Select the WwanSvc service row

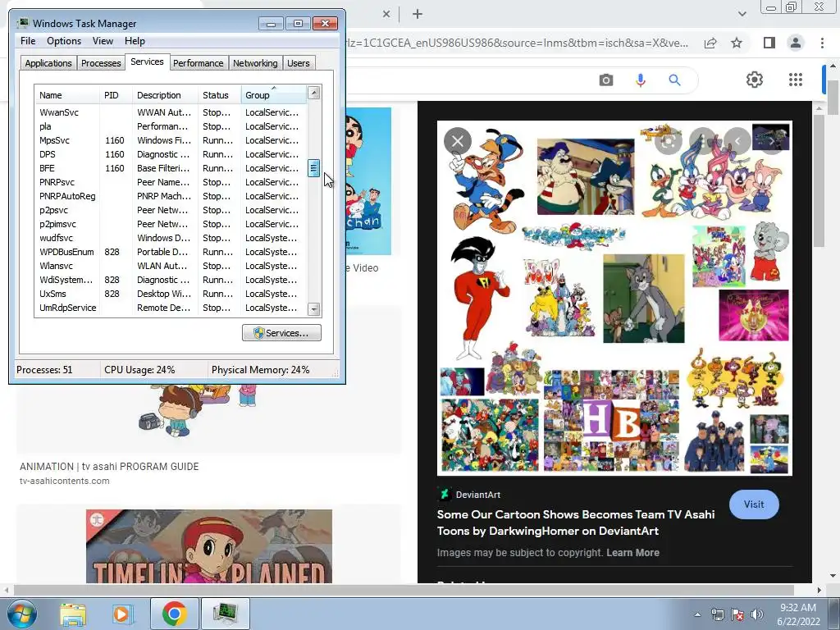[x=171, y=112]
